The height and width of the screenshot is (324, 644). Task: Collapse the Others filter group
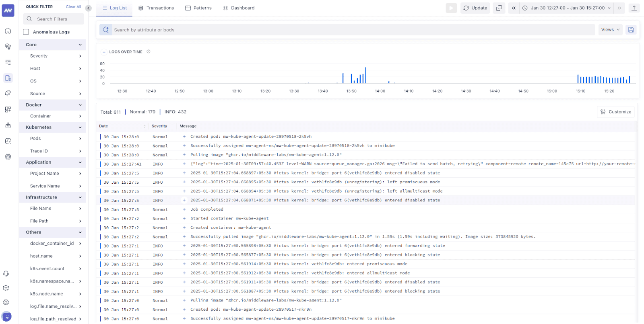80,232
